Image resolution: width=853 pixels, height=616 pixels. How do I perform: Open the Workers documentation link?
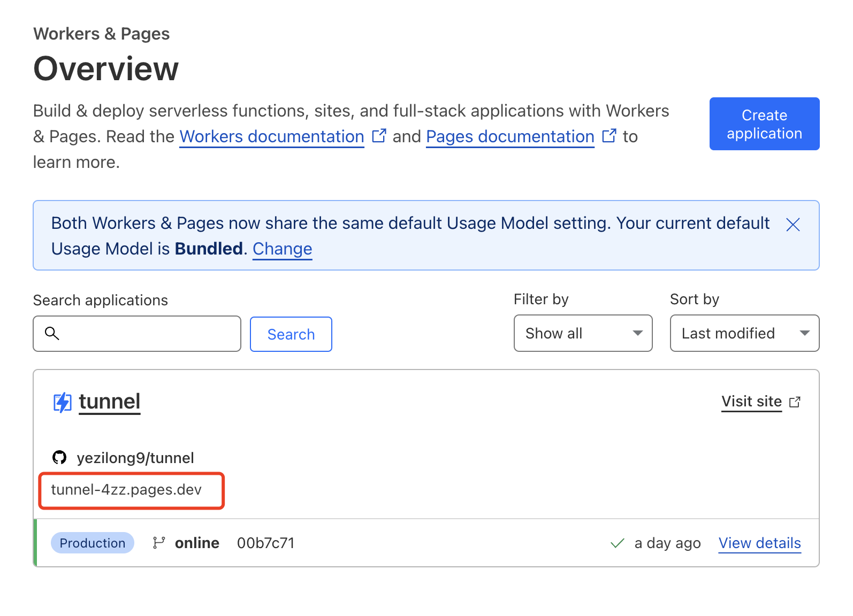tap(272, 137)
